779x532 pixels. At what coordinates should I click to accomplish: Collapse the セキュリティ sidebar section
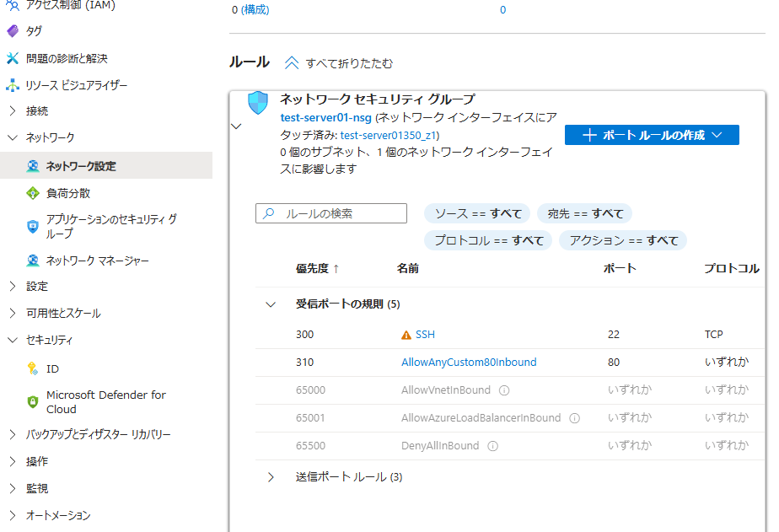point(13,340)
